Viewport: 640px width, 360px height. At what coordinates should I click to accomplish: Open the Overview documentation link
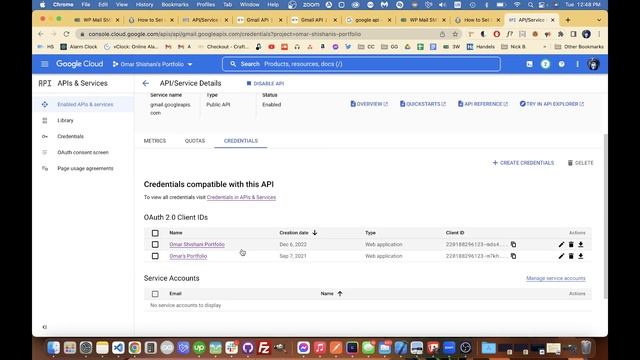coord(369,104)
